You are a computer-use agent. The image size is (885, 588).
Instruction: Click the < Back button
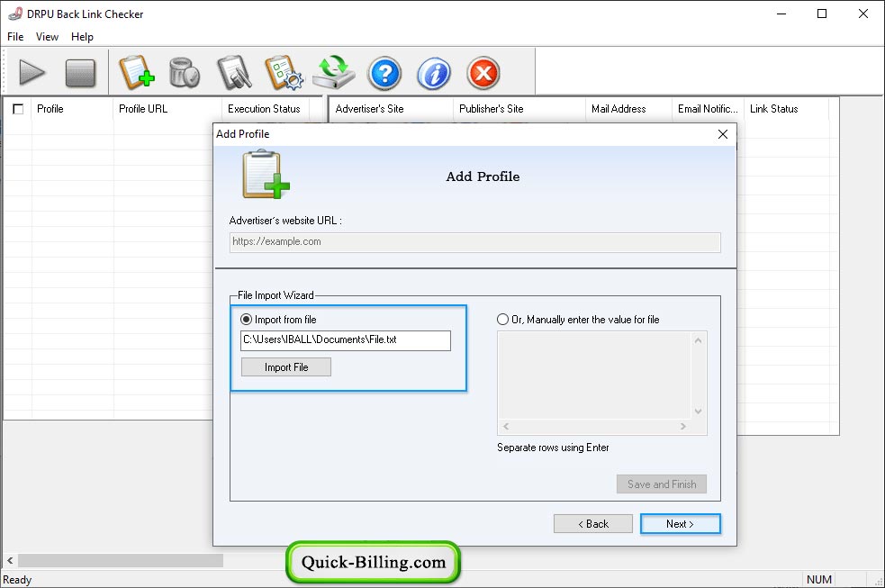[x=593, y=524]
